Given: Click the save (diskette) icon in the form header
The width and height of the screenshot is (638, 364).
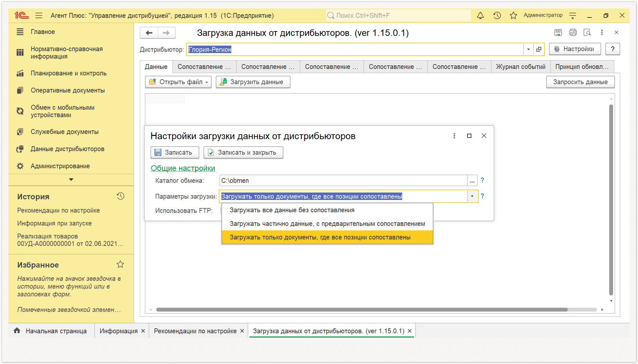Looking at the screenshot, I should click(558, 32).
